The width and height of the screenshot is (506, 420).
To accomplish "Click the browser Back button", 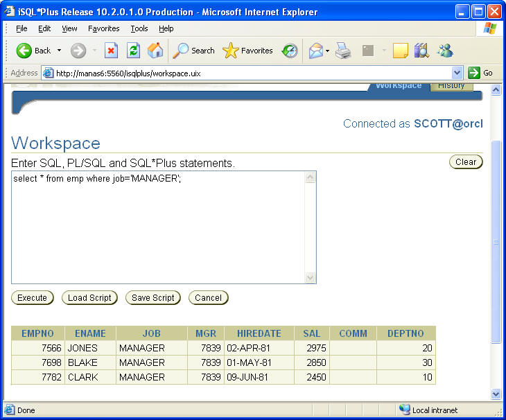I will point(34,51).
